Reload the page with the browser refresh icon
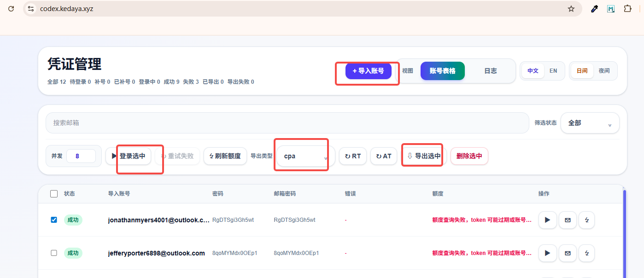The image size is (644, 278). pos(11,9)
